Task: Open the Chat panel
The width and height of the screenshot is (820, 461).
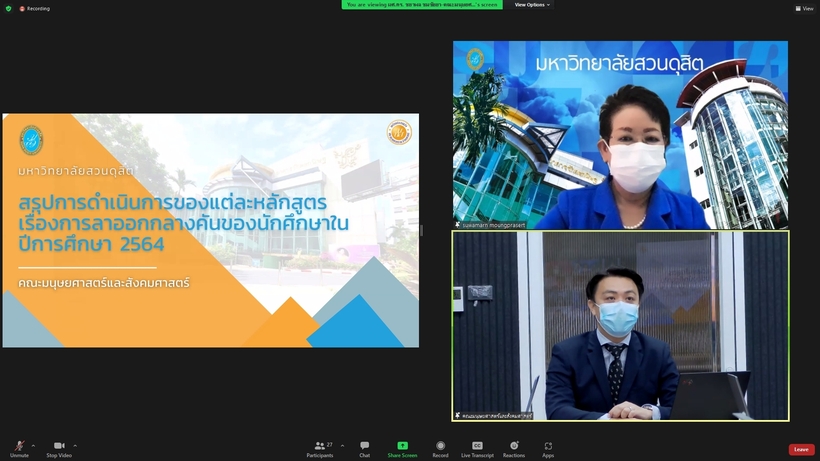Action: 365,448
